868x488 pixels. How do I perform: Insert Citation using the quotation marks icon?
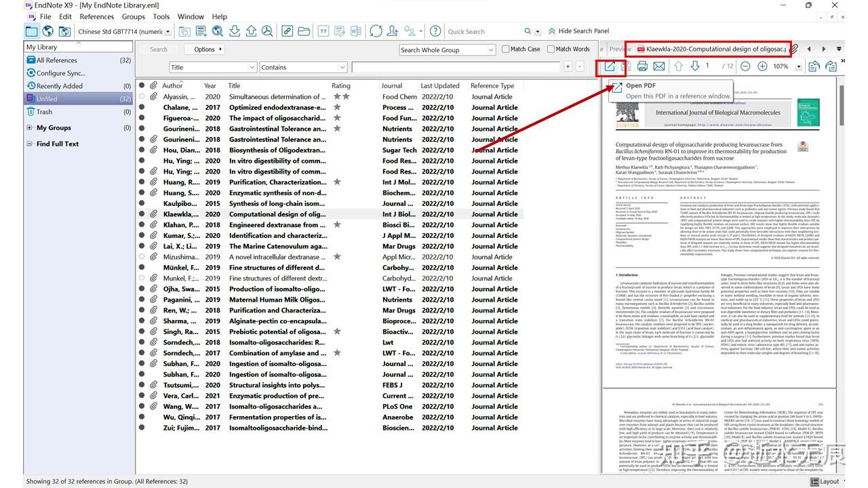pyautogui.click(x=323, y=30)
